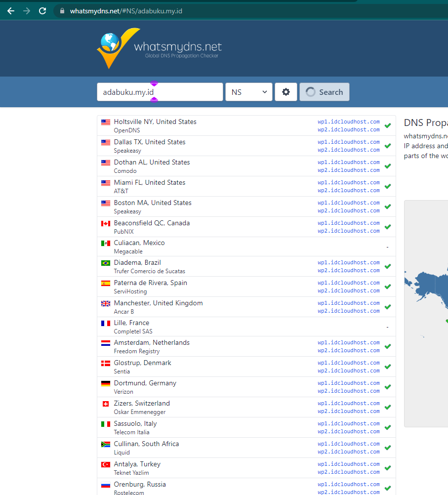Click the US flag for Dallas TX
448x495 pixels.
pyautogui.click(x=105, y=142)
